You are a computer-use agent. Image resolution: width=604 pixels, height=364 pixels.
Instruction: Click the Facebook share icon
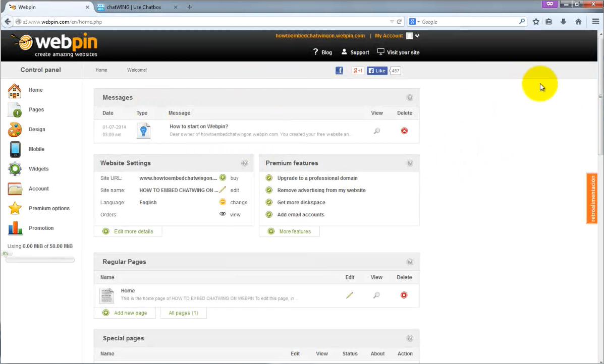(339, 71)
